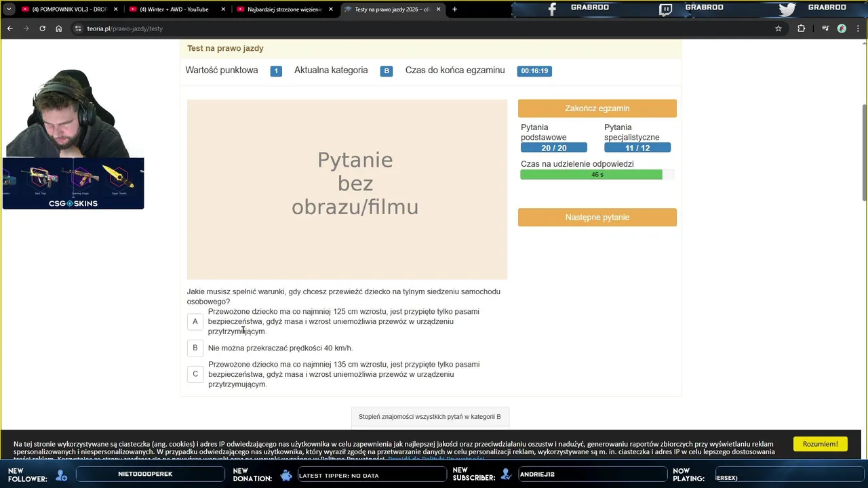Click the question text about przewieźć dziecko
Image resolution: width=868 pixels, height=488 pixels.
[x=343, y=296]
